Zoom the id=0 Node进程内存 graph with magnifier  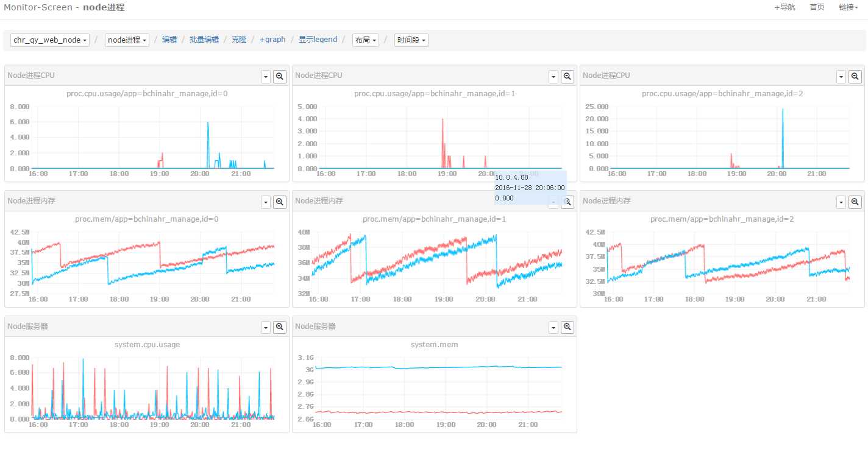coord(280,202)
